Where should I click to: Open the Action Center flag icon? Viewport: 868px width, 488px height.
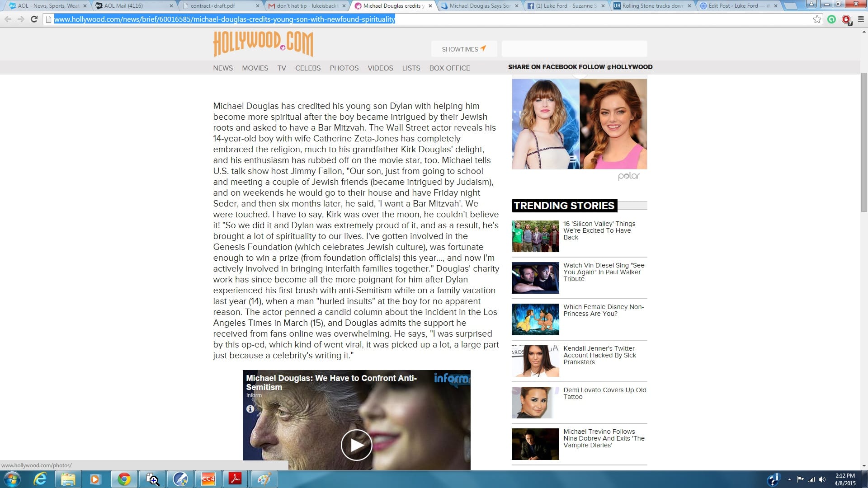click(800, 479)
